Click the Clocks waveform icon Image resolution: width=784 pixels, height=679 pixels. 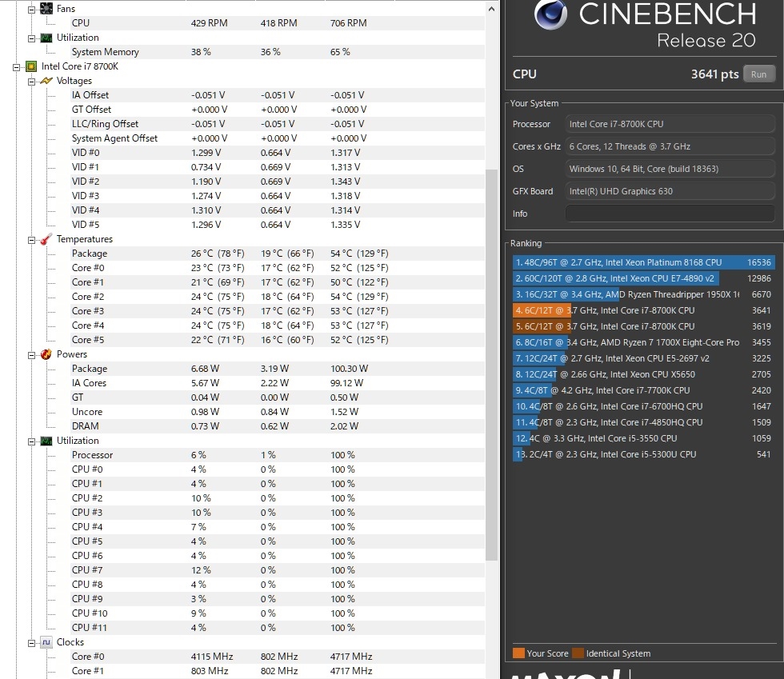click(x=46, y=642)
